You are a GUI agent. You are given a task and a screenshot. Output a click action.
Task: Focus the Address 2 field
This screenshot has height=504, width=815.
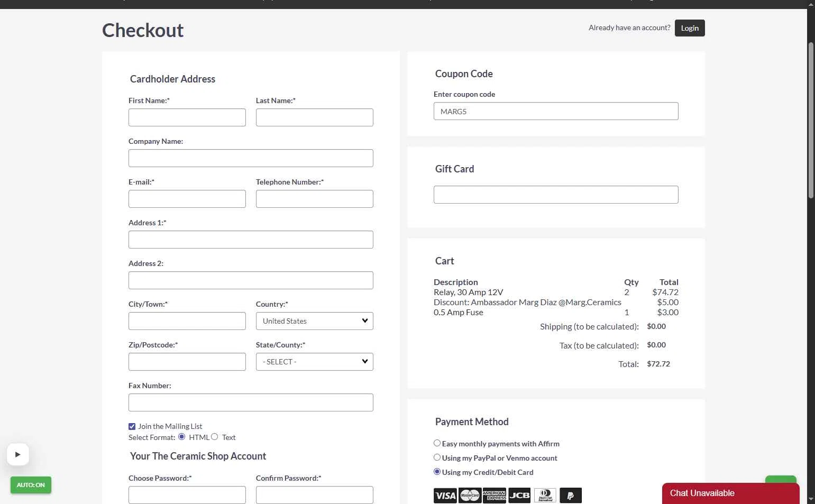coord(251,280)
